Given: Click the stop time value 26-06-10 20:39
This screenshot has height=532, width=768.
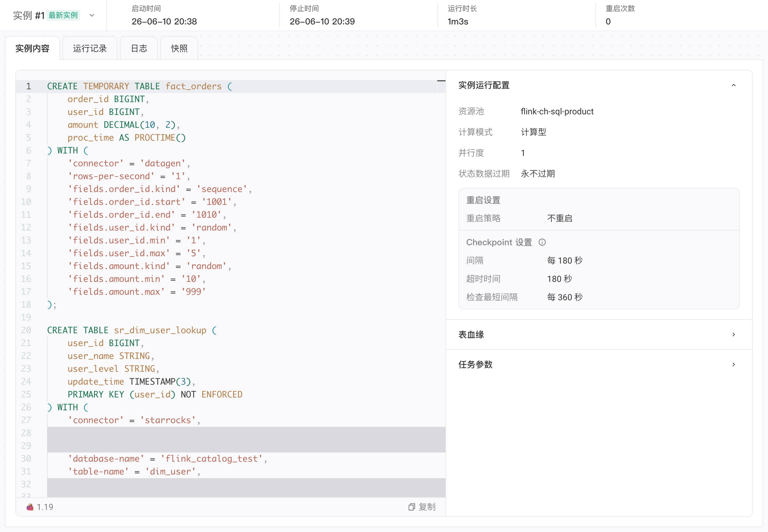Looking at the screenshot, I should coord(322,22).
